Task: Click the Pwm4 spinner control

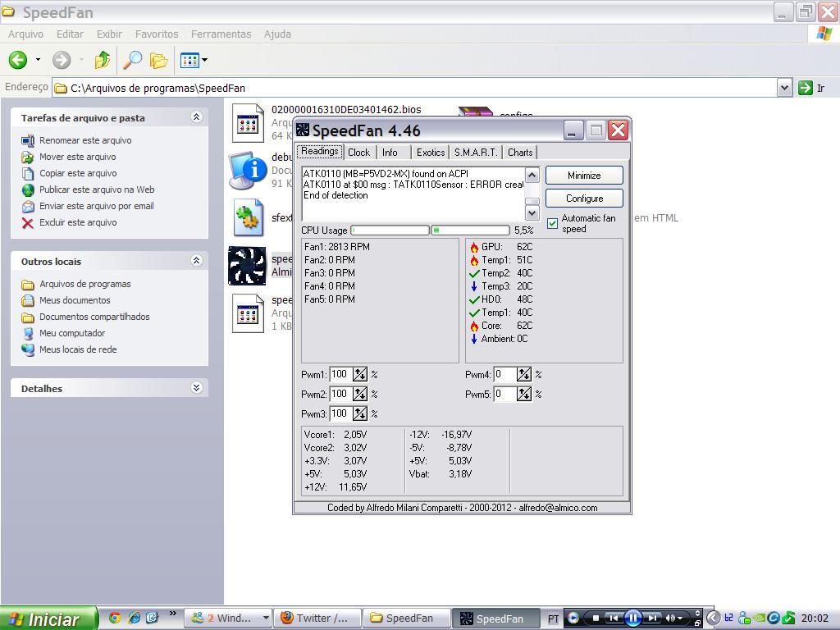Action: click(524, 374)
